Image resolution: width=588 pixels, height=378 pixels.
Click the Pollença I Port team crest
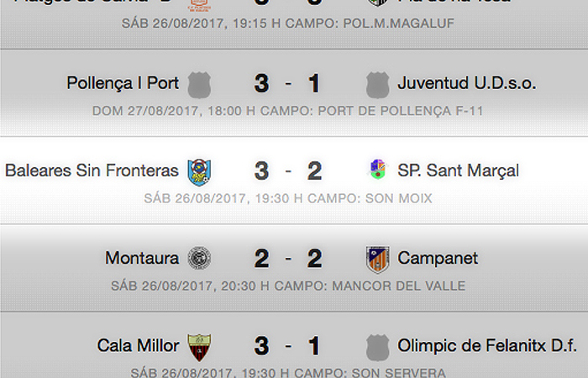pyautogui.click(x=199, y=84)
